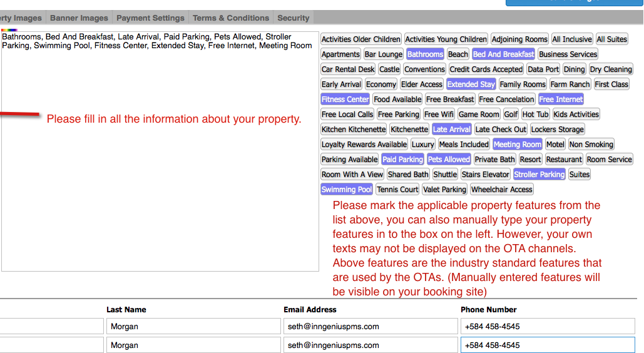Enable the Free Wifi feature tag
The height and width of the screenshot is (353, 644).
(x=439, y=115)
